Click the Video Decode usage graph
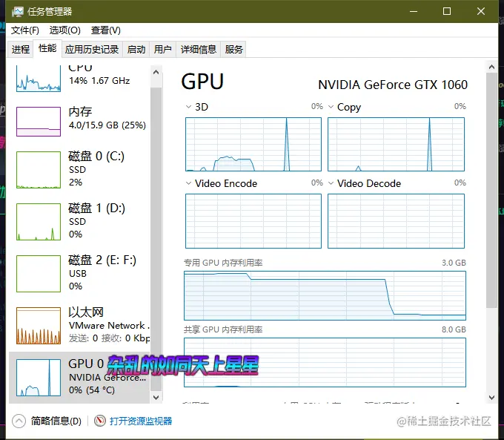Viewport: 504px width, 440px height. point(396,221)
